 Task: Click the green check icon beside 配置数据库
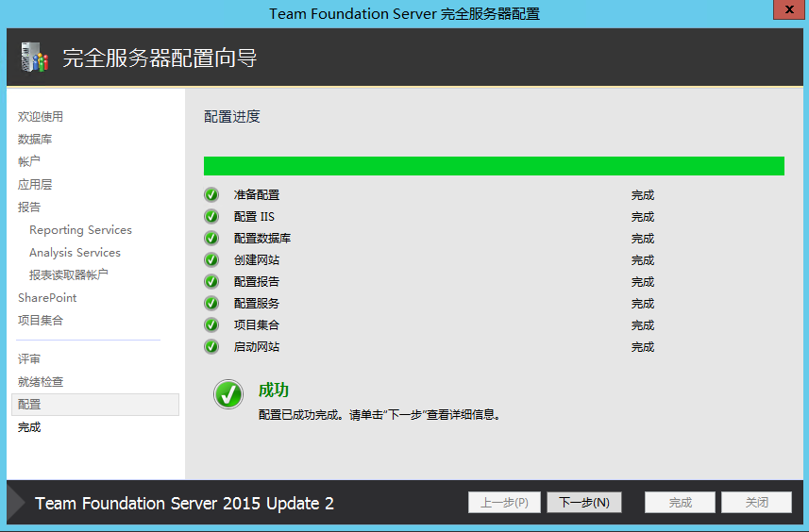[211, 238]
